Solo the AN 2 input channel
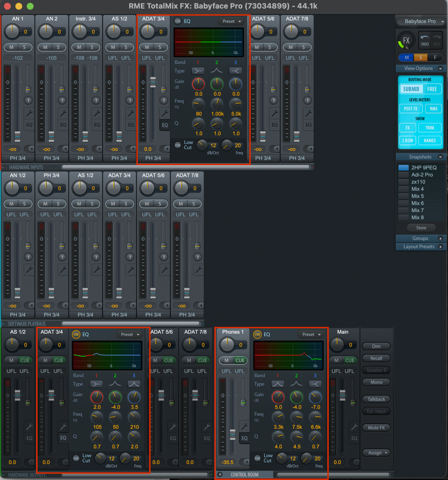This screenshot has height=480, width=448. 58,47
